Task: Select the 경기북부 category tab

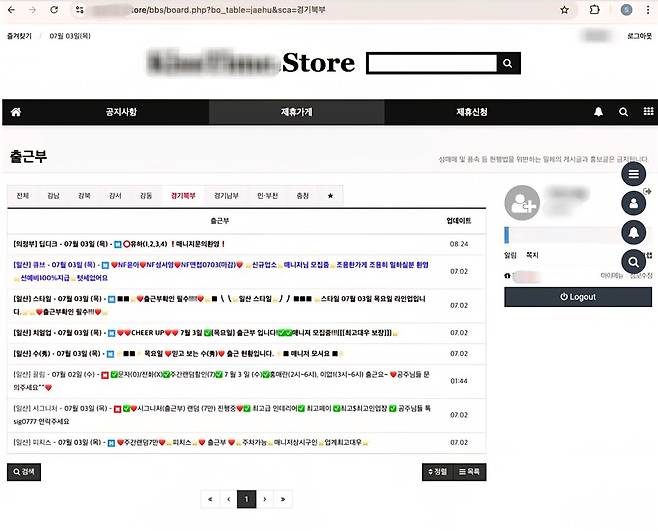Action: click(x=183, y=196)
